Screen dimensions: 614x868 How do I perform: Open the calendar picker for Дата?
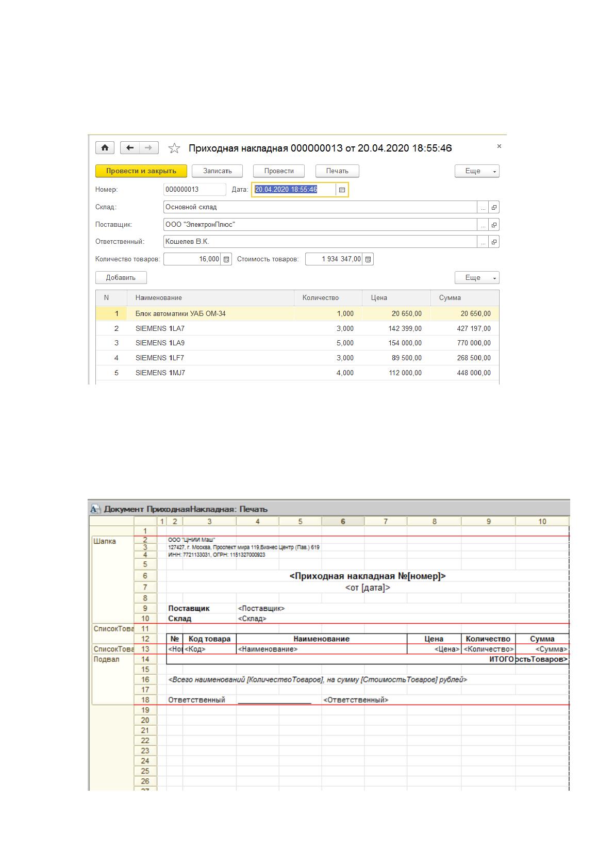coord(342,190)
